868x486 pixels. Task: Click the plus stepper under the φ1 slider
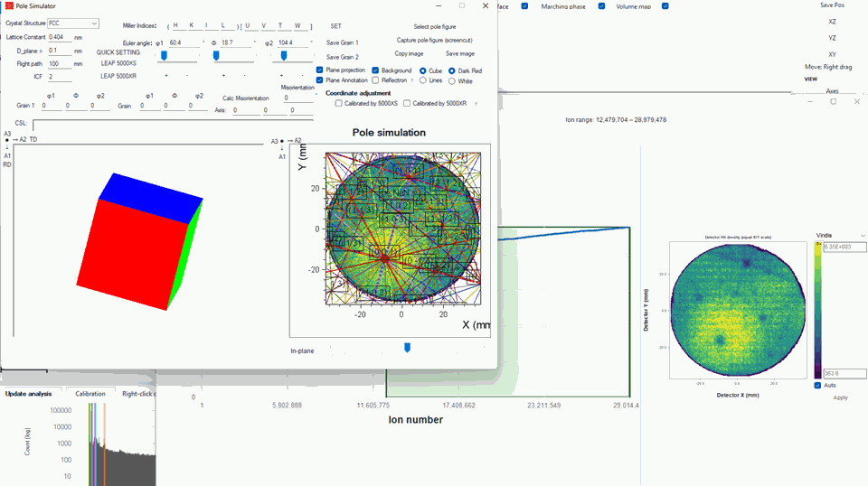point(166,75)
